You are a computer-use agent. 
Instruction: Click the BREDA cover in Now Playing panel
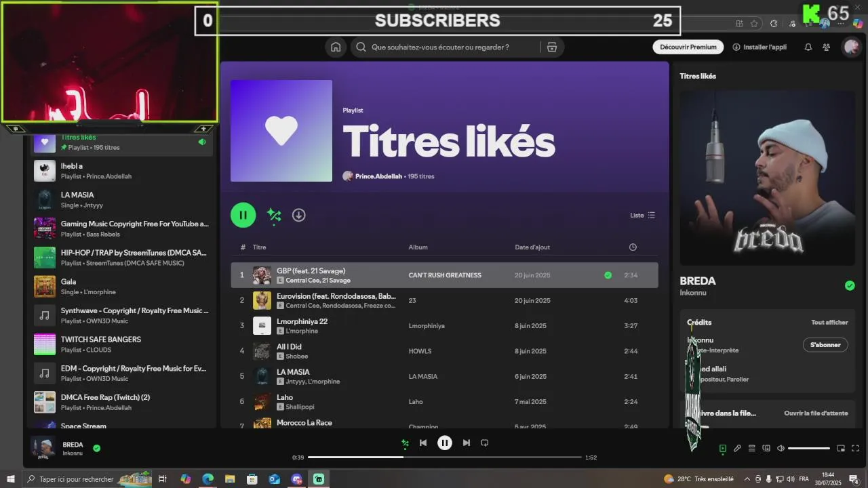click(x=768, y=178)
